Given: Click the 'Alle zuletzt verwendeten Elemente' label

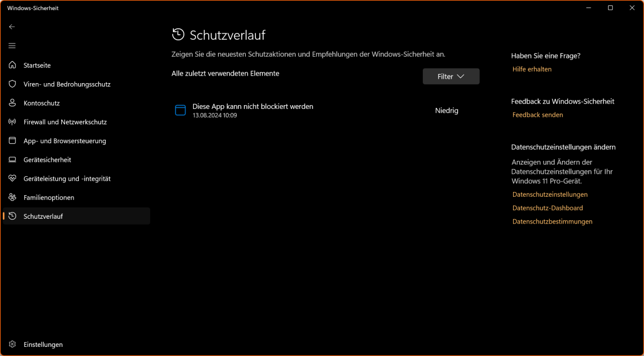Looking at the screenshot, I should [225, 73].
